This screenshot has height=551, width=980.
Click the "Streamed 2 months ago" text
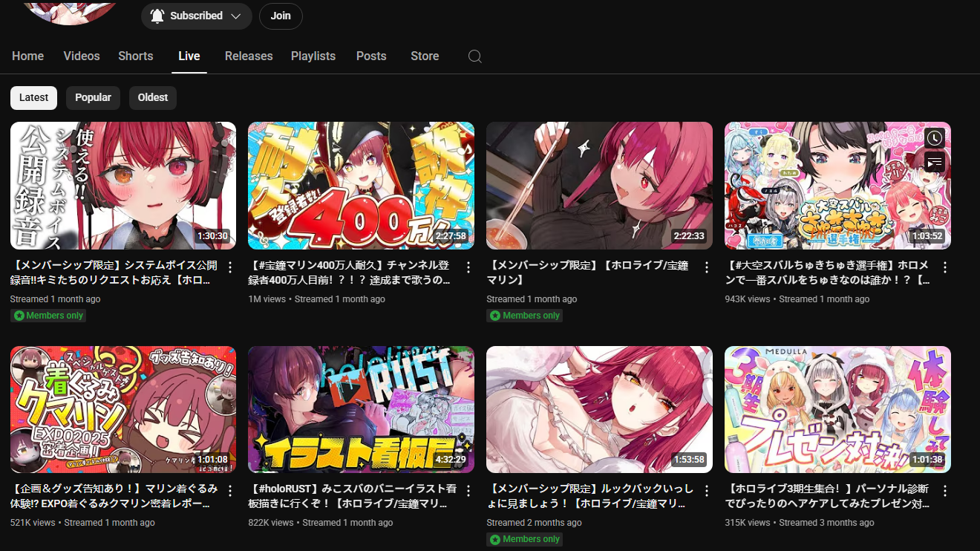[534, 523]
